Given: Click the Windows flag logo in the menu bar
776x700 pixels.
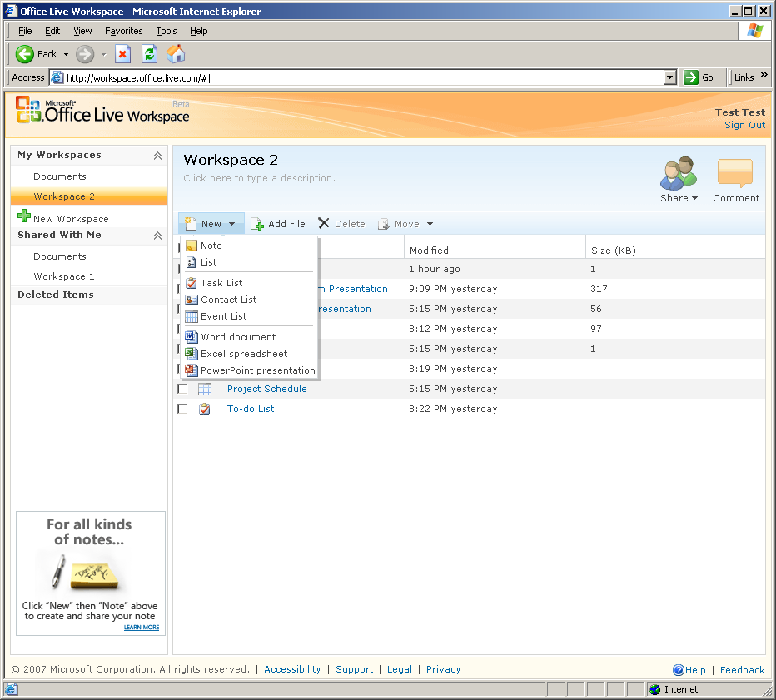Looking at the screenshot, I should [754, 31].
